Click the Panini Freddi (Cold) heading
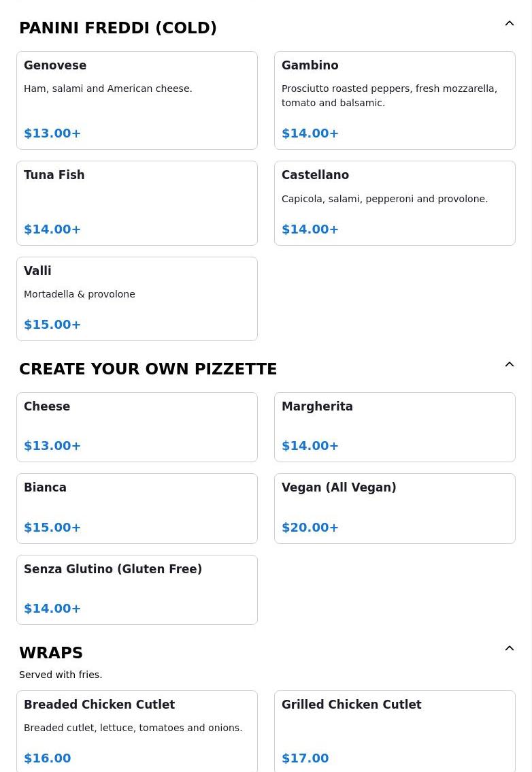This screenshot has height=772, width=532. click(118, 28)
